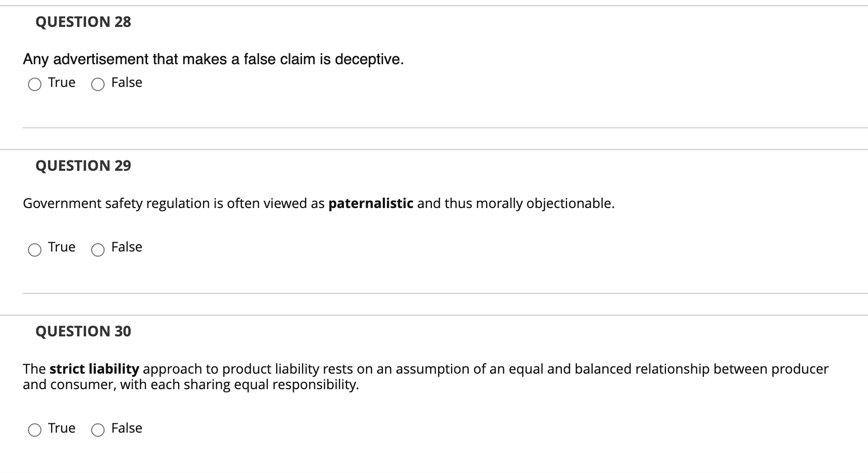
Task: Select True for Question 30
Action: [34, 430]
